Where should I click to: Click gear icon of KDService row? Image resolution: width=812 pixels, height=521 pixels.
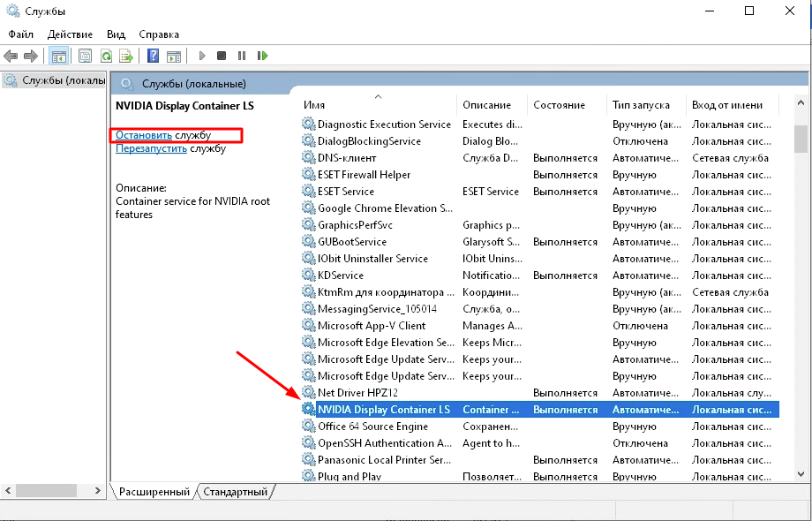309,275
